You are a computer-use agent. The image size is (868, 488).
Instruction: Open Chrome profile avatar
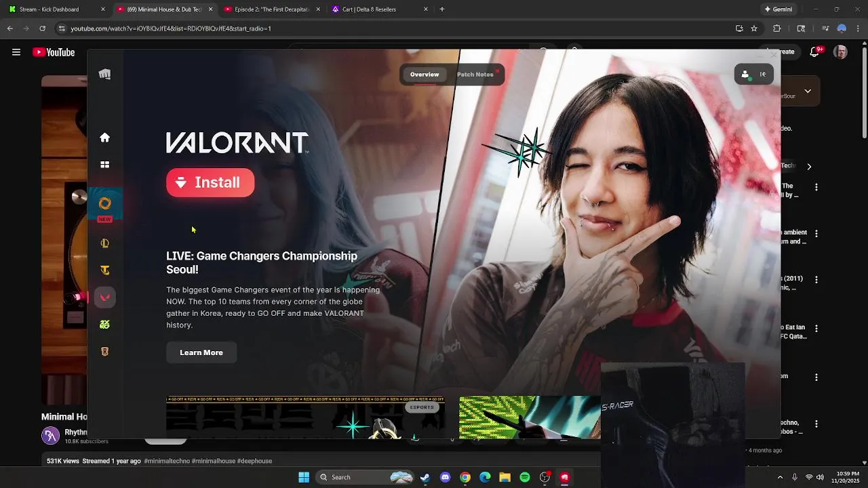[842, 28]
